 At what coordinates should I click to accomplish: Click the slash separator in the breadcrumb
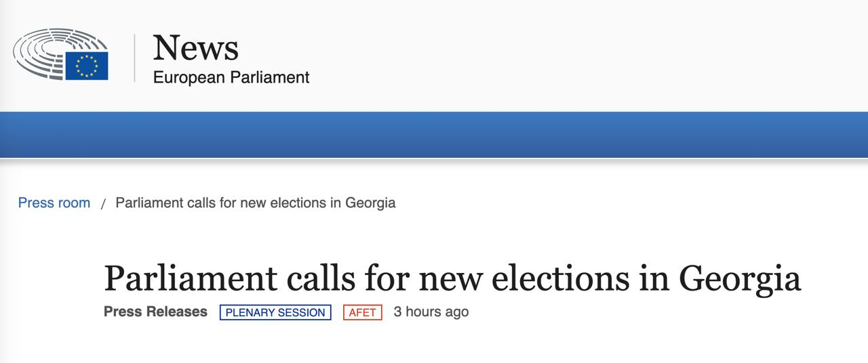coord(103,203)
